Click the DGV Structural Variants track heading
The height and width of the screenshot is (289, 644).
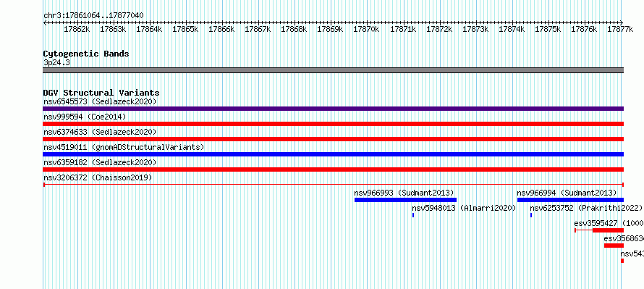pos(101,93)
